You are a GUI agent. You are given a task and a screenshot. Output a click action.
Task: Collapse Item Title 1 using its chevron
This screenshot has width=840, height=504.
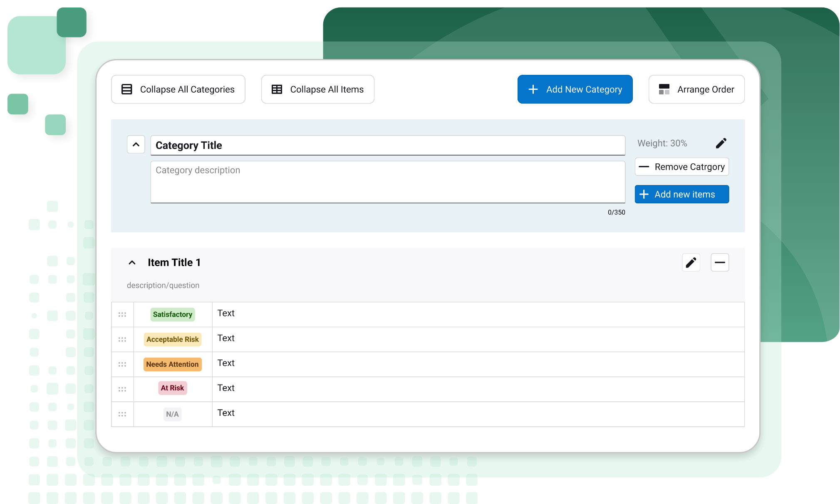click(x=132, y=262)
